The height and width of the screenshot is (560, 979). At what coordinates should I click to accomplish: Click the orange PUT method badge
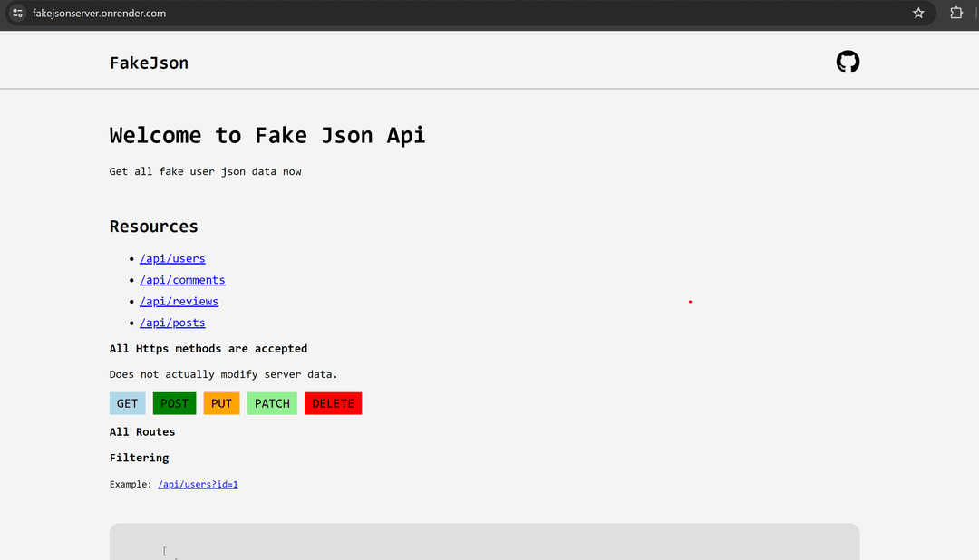tap(222, 403)
